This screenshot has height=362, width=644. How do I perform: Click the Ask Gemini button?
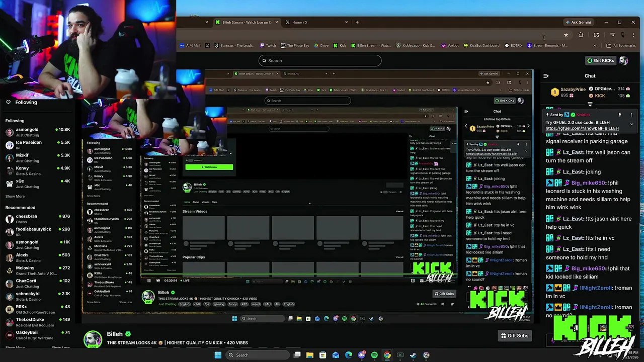tap(578, 22)
